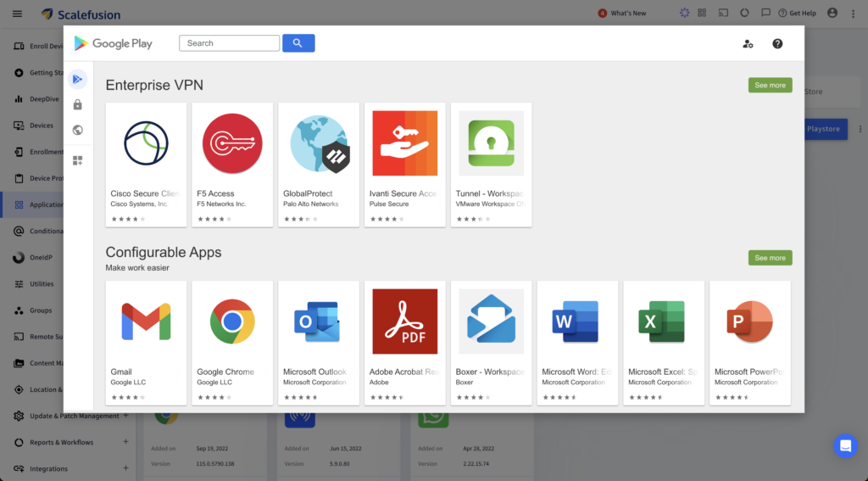The height and width of the screenshot is (481, 868).
Task: Select the Gmail app icon
Action: click(x=146, y=322)
